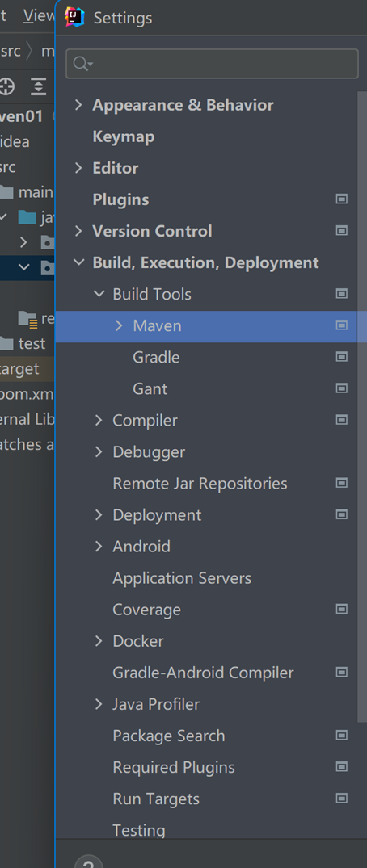This screenshot has height=868, width=367.
Task: Select Build, Execution, Deployment entry
Action: point(205,262)
